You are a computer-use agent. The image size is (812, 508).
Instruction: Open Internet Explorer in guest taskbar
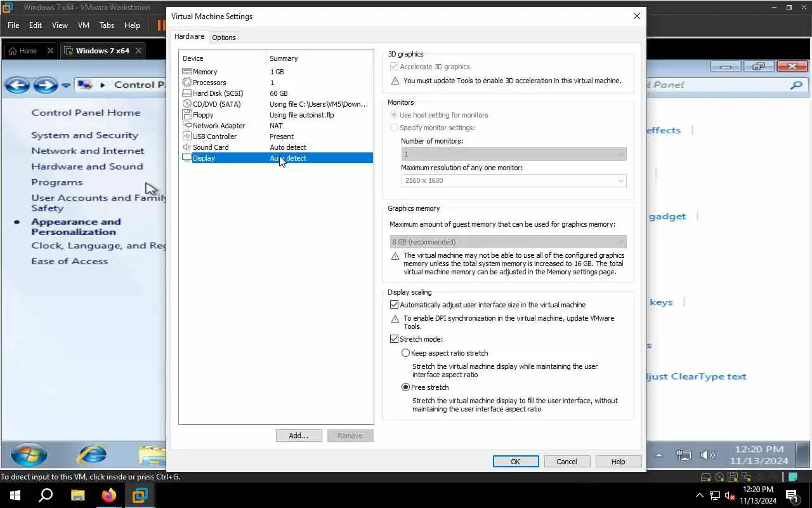[92, 455]
